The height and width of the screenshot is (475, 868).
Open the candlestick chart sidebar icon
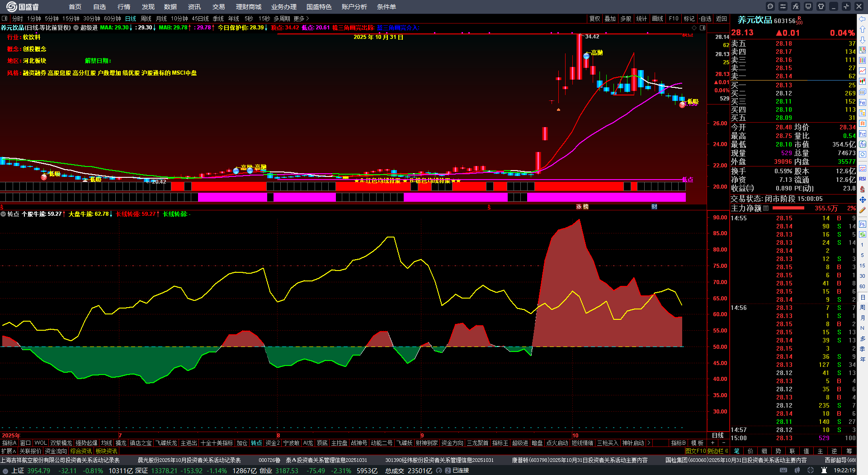pos(863,81)
